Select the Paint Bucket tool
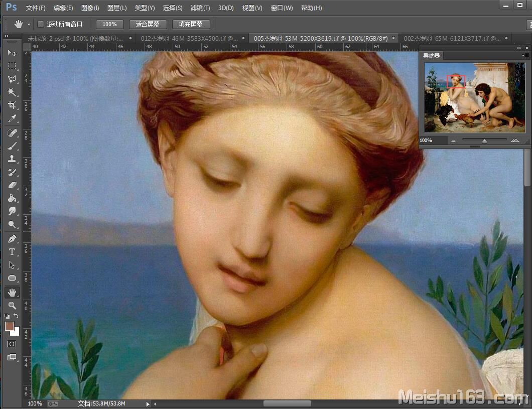Viewport: 532px width, 409px height. [x=12, y=198]
